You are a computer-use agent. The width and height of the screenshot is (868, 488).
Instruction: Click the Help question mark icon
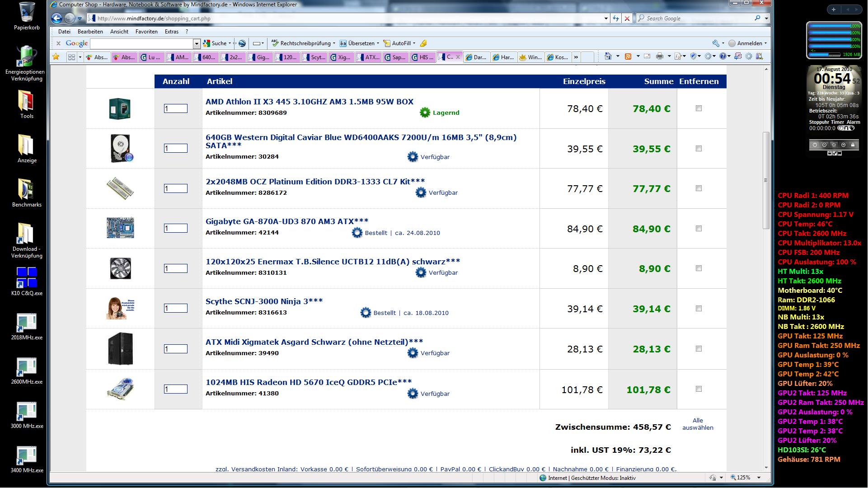click(x=723, y=56)
